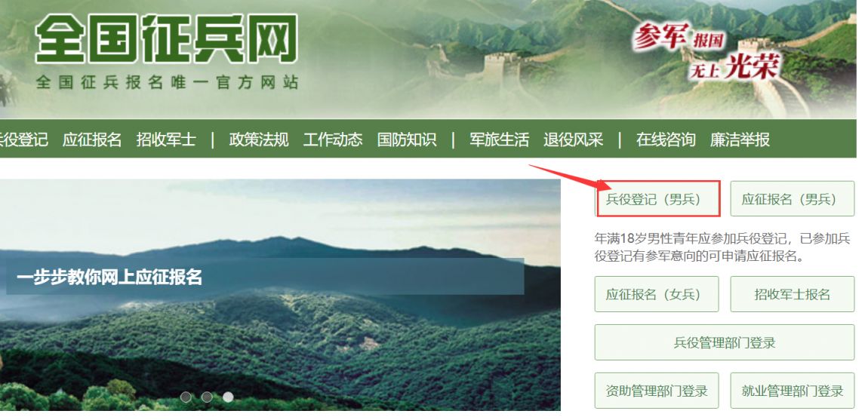Select the second carousel indicator dot

(207, 397)
